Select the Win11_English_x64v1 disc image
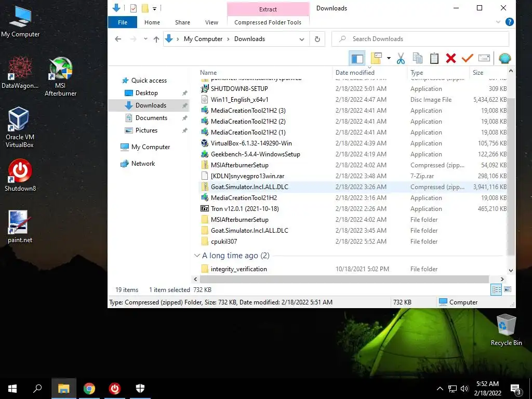The width and height of the screenshot is (532, 399). pos(240,100)
